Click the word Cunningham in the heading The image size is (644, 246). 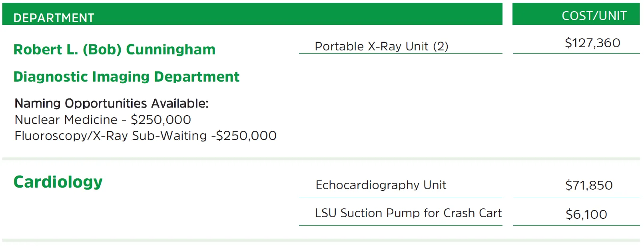(171, 50)
